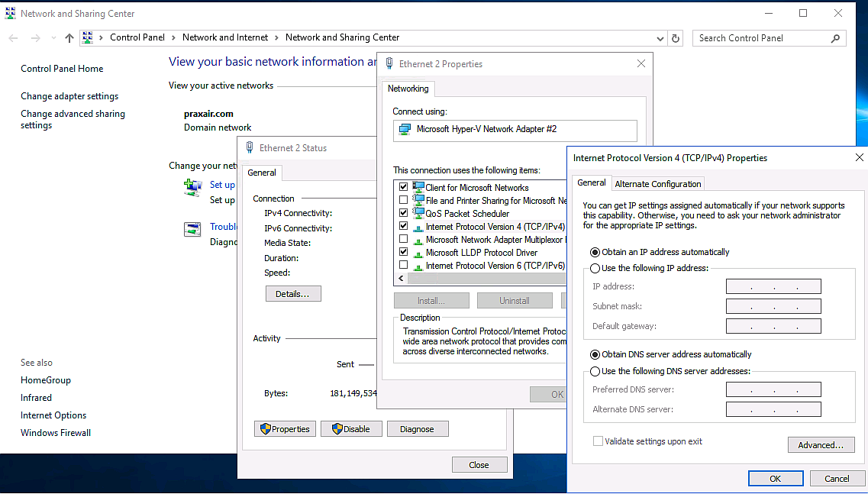Click Properties in Ethernet 2 Status
This screenshot has height=494, width=868.
click(x=285, y=429)
